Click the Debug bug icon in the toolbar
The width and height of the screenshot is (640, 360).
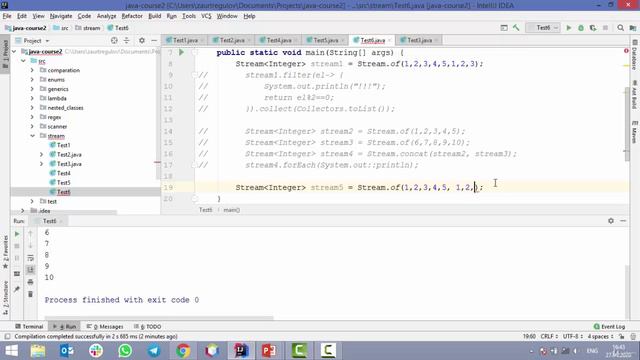pos(581,28)
